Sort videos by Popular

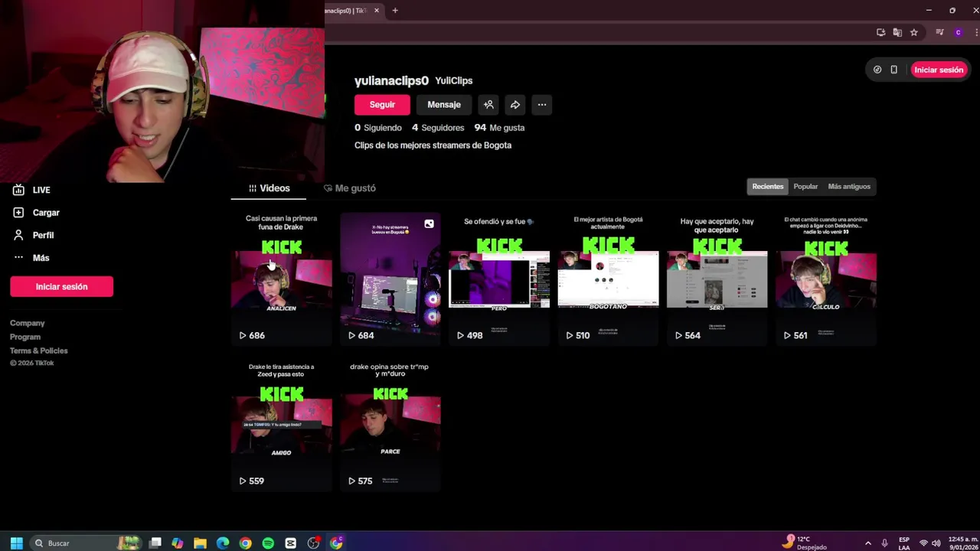click(805, 187)
